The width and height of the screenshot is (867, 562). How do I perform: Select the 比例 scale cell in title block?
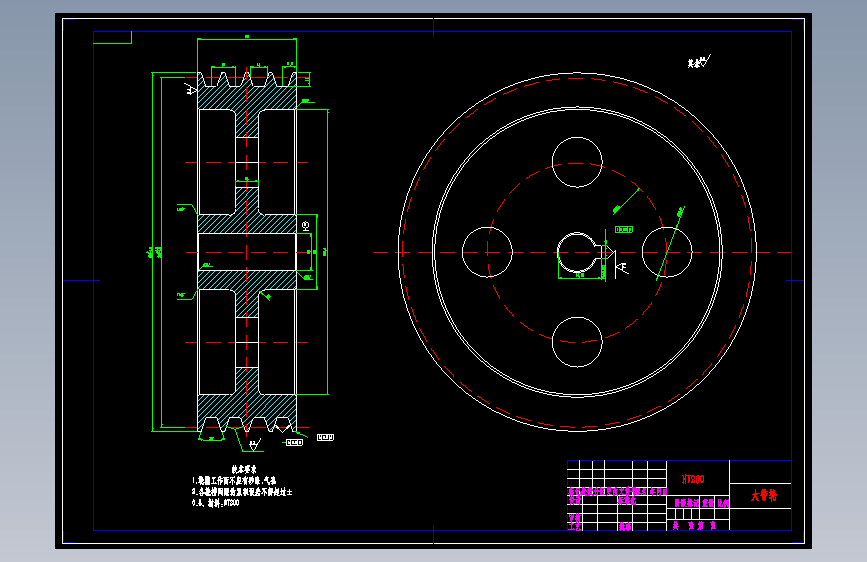[x=723, y=503]
